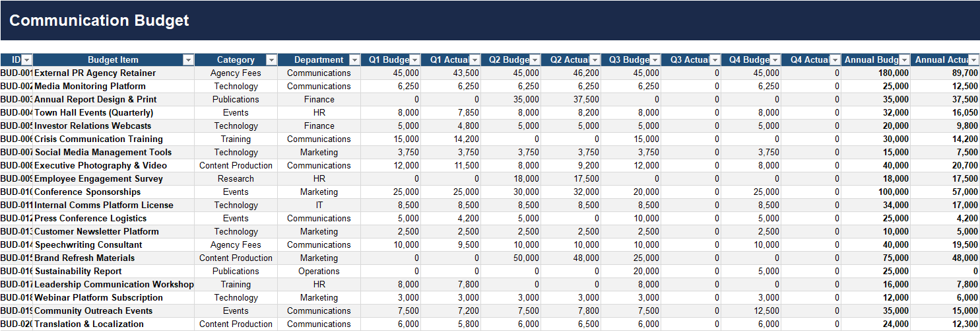Open the Q3 Actual filter dropdown
Viewport: 980px width, 331px height.
tap(715, 60)
